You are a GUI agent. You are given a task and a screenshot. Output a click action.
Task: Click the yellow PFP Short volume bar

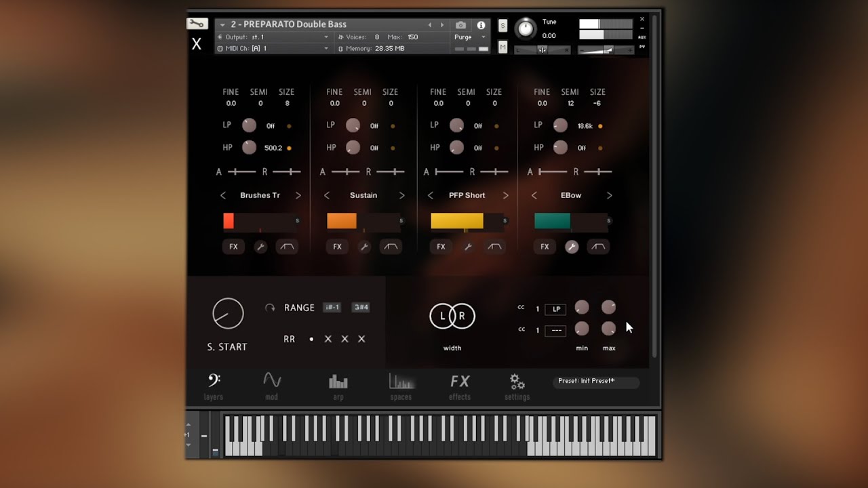[x=457, y=221]
